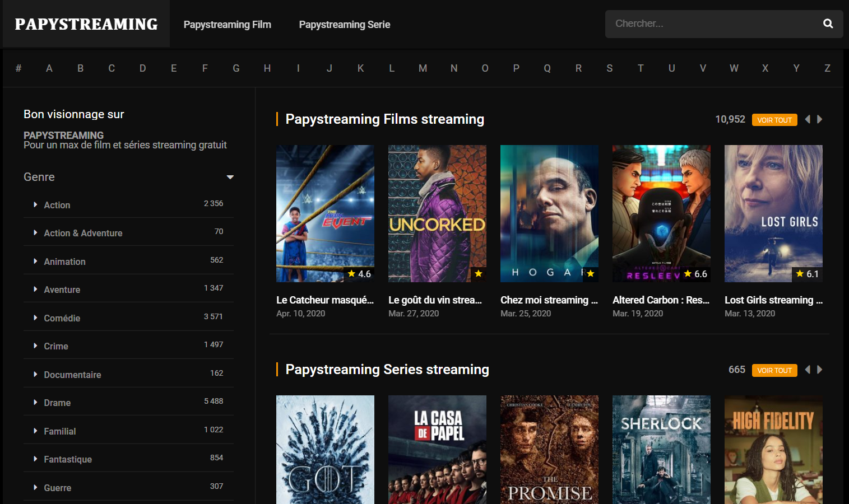849x504 pixels.
Task: Open Le Catcheur masqué title link
Action: (x=325, y=300)
